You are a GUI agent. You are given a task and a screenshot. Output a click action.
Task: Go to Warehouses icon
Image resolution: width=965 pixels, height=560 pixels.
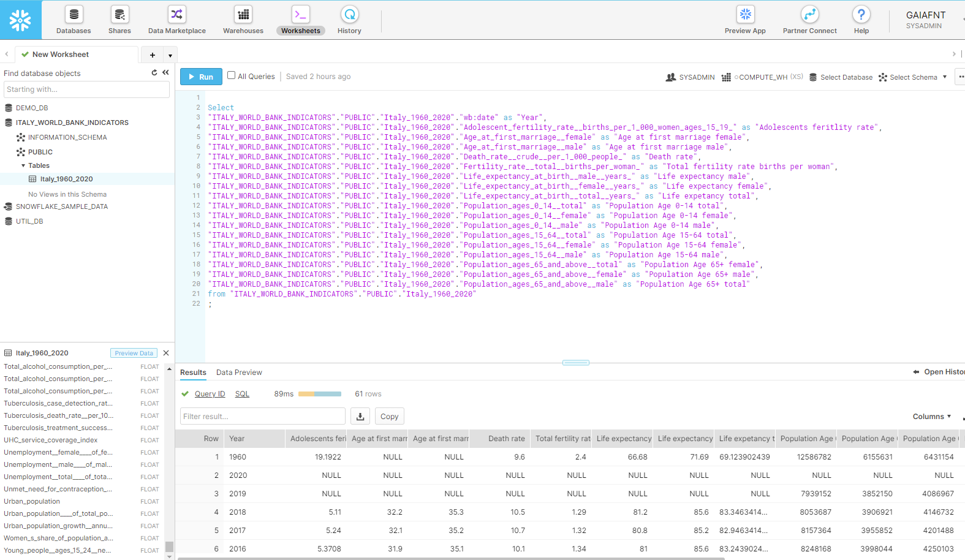[x=243, y=14]
